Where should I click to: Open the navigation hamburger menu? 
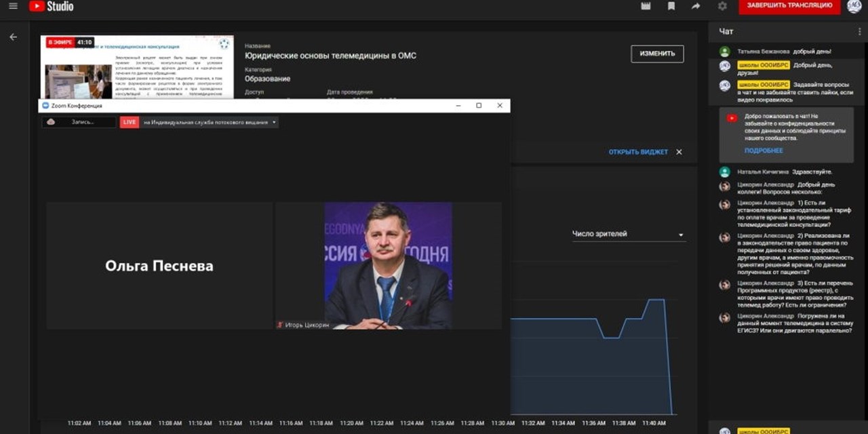[x=12, y=6]
